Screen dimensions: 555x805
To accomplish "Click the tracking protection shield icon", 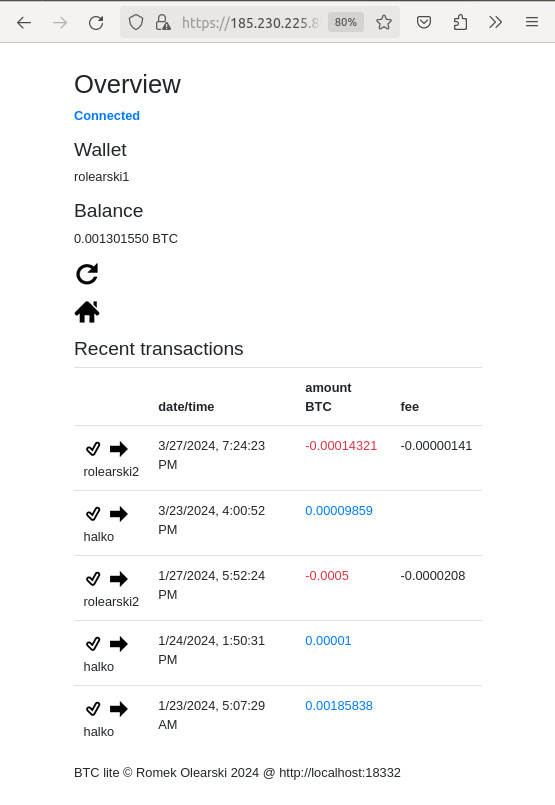I will click(x=136, y=23).
